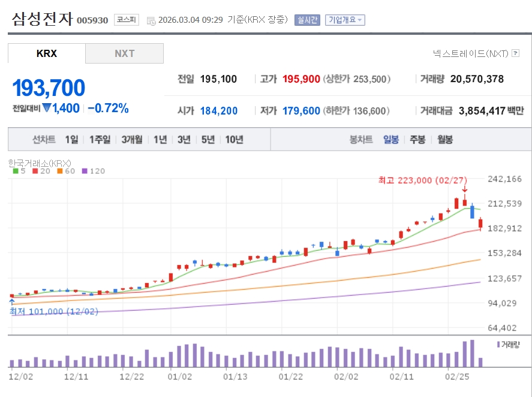Switch to the NXT tab
This screenshot has width=532, height=397.
125,53
